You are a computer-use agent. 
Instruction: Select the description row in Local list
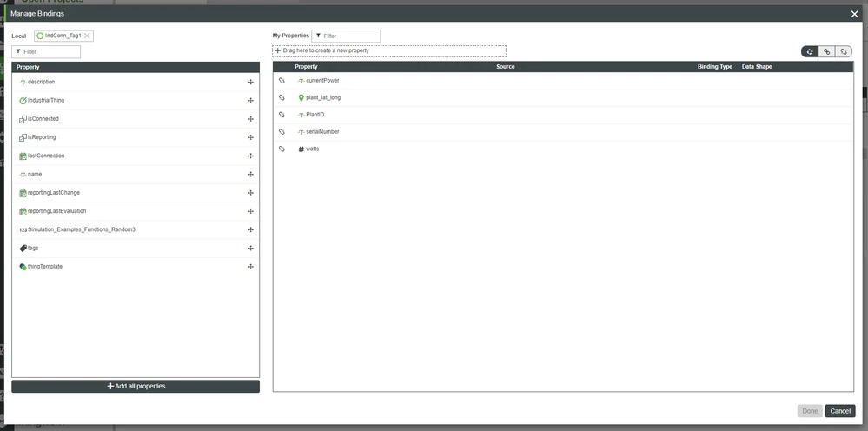coord(136,82)
